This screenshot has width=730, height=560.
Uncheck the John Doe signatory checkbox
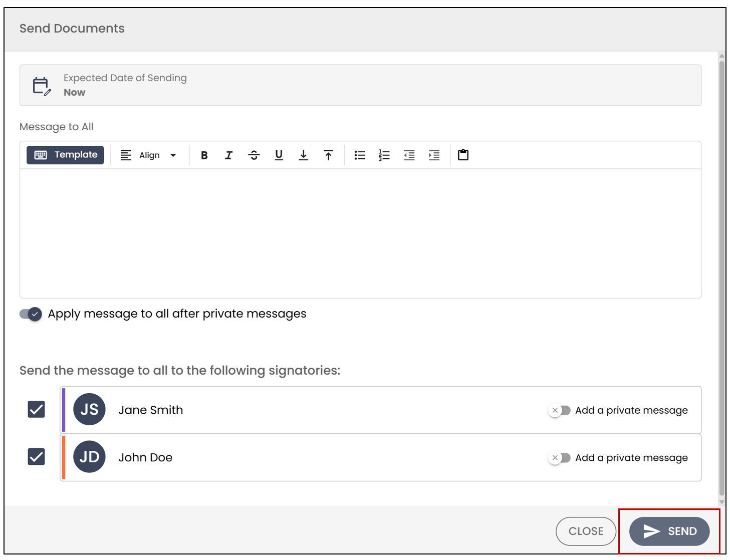coord(36,457)
